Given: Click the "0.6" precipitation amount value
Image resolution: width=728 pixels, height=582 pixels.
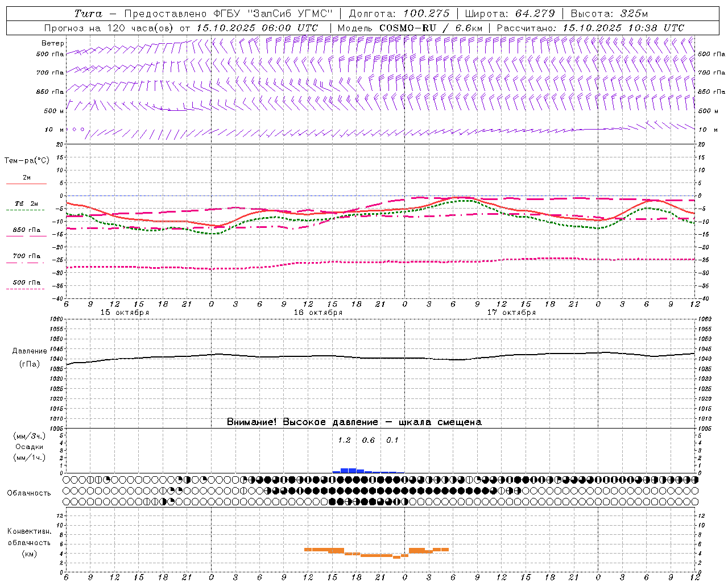Looking at the screenshot, I should click(369, 440).
